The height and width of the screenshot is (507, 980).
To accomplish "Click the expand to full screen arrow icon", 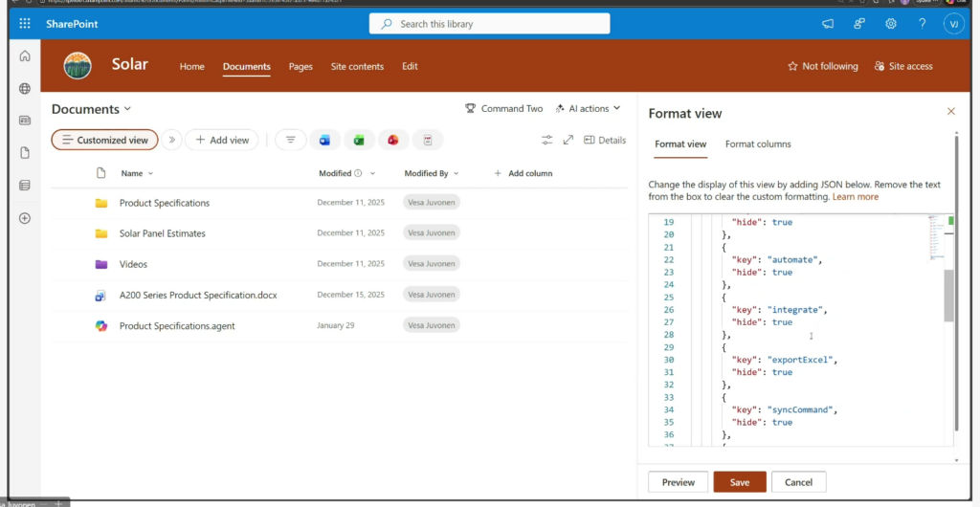I will point(568,140).
